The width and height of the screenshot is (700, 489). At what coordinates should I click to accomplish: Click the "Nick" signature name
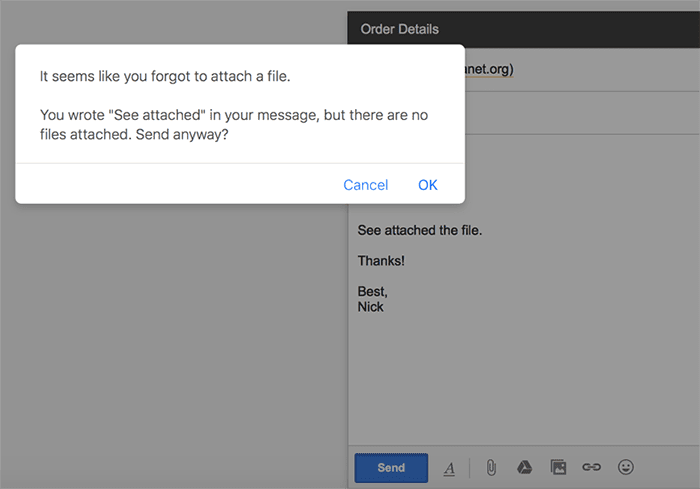pyautogui.click(x=371, y=307)
